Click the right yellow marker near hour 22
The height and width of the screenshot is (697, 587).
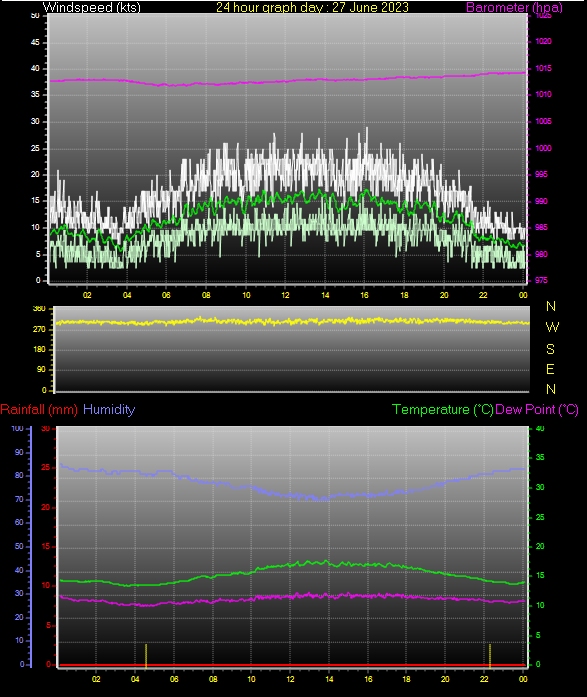pyautogui.click(x=490, y=655)
